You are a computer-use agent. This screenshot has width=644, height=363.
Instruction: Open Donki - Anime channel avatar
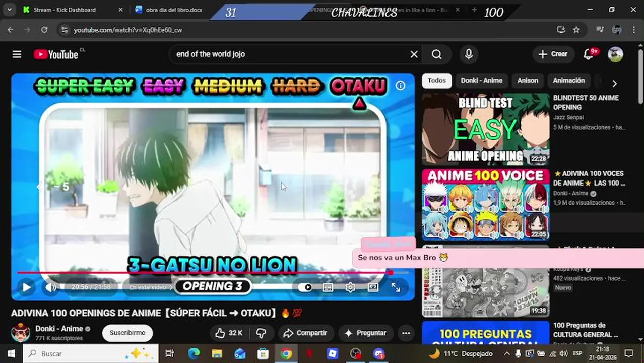[21, 333]
